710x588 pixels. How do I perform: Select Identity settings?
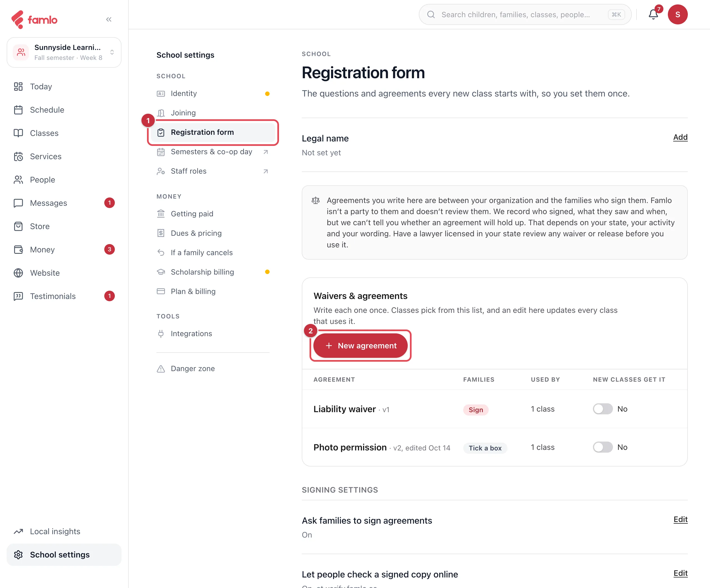[x=213, y=94]
